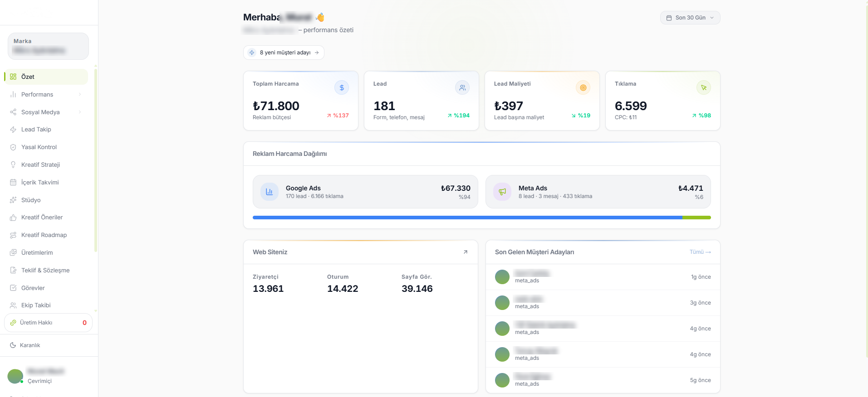
Task: Open the Meta Ads spending card
Action: pos(598,192)
